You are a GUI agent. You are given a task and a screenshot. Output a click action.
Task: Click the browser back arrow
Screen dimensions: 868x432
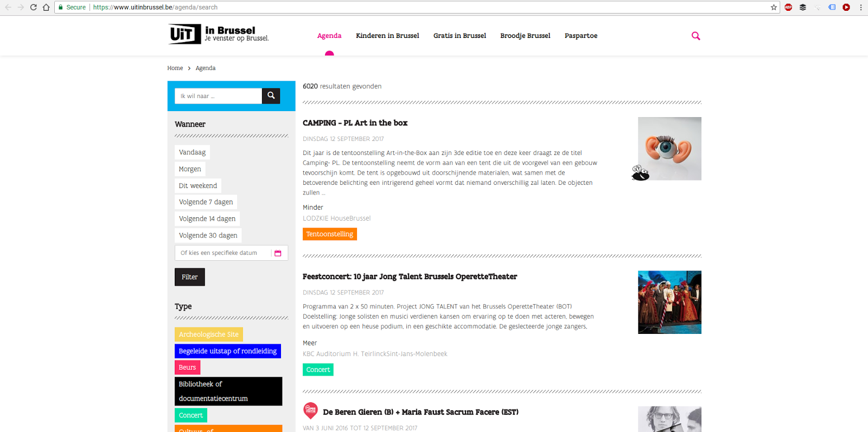click(8, 7)
